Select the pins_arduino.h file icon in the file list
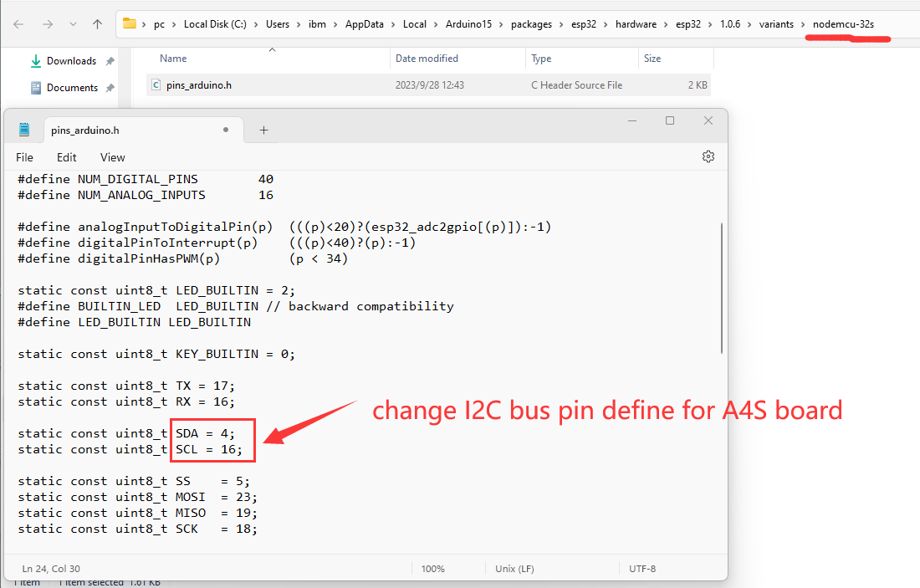The width and height of the screenshot is (920, 588). click(x=156, y=84)
